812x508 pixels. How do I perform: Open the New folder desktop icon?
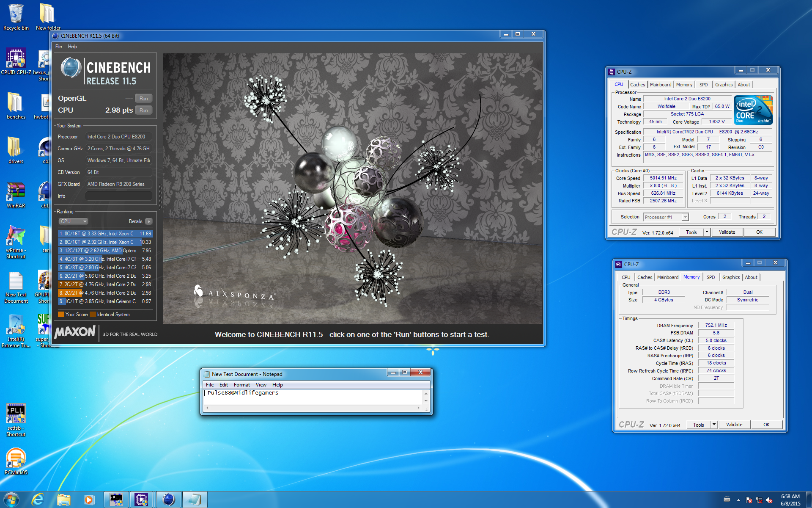pos(47,17)
